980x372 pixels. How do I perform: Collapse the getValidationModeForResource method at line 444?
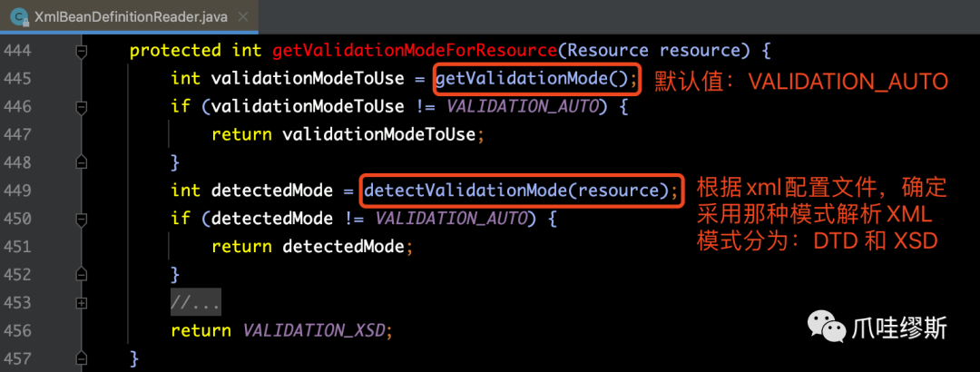click(x=82, y=51)
